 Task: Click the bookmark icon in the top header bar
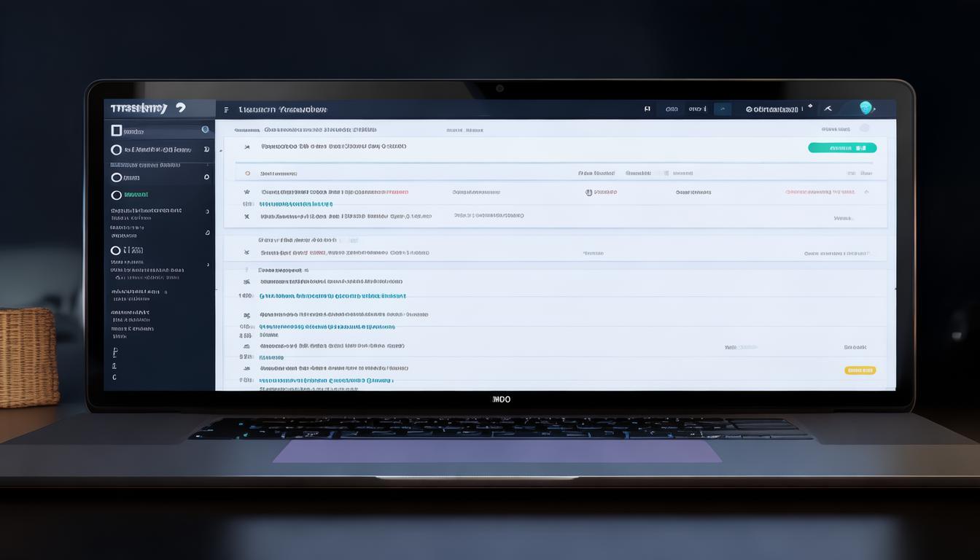click(647, 109)
